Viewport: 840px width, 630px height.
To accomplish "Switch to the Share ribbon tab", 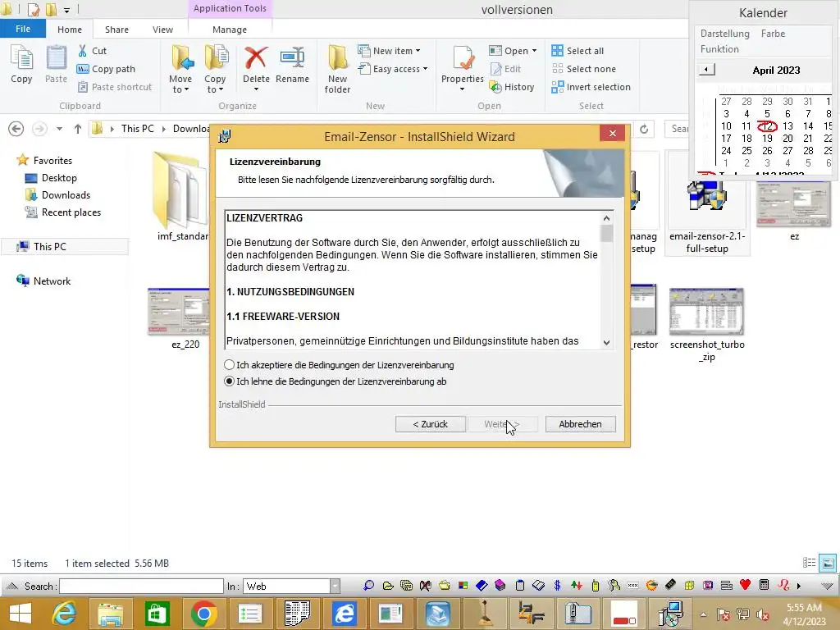I will tap(116, 30).
